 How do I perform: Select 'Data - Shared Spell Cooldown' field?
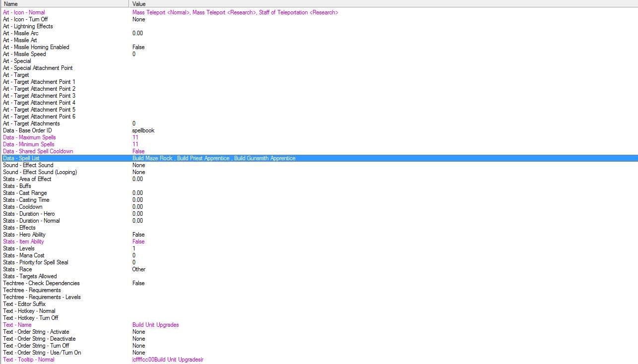point(319,151)
